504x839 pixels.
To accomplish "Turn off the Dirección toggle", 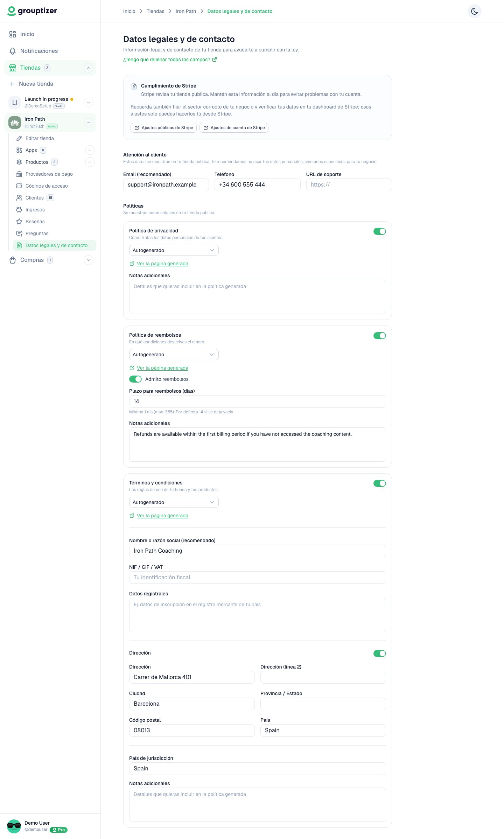I will pos(379,653).
